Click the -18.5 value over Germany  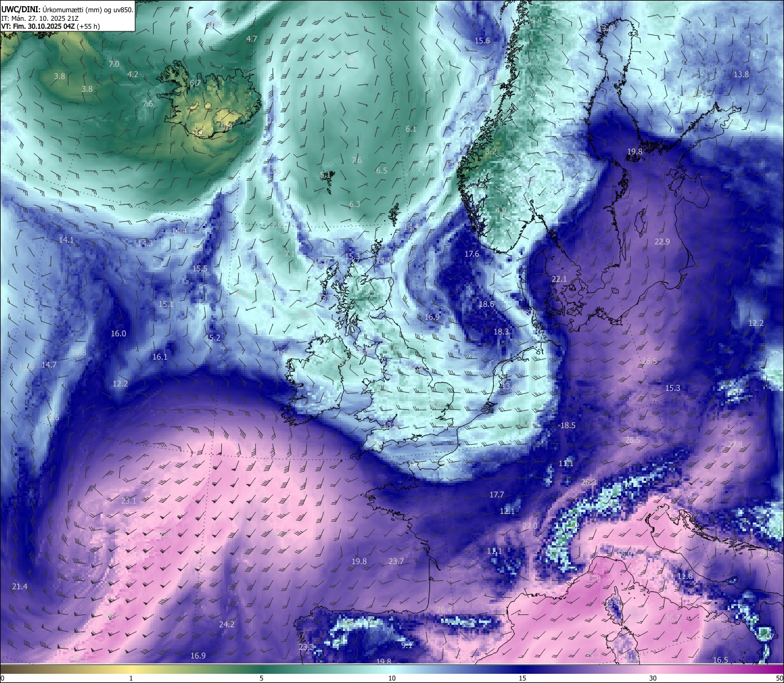coord(567,425)
